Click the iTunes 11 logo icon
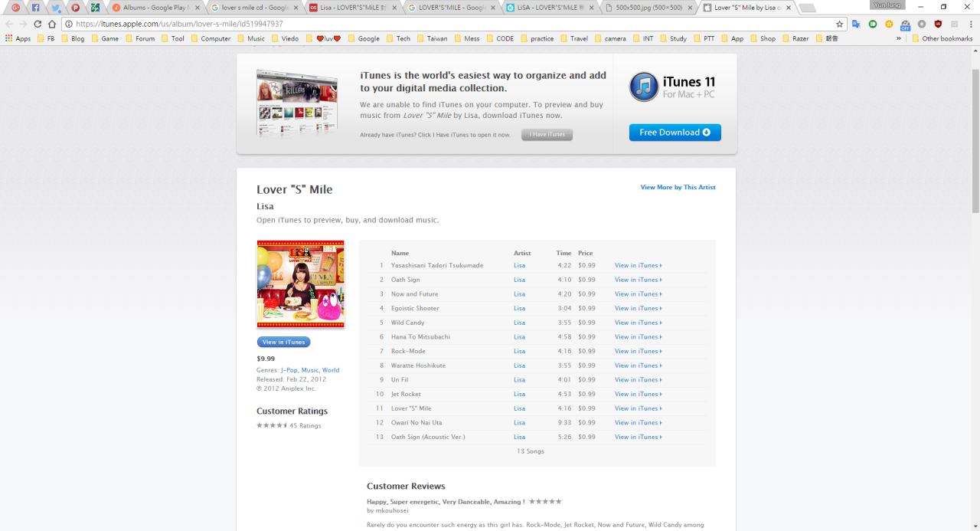This screenshot has height=531, width=980. tap(643, 87)
